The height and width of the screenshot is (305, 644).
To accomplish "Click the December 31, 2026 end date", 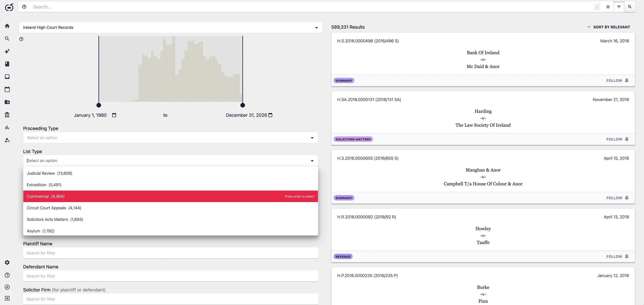I will coord(246,115).
